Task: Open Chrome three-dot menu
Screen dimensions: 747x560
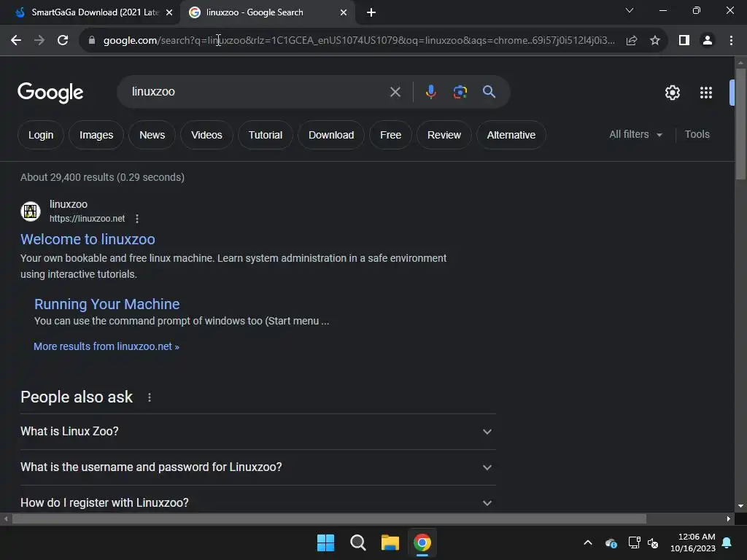Action: pyautogui.click(x=731, y=41)
